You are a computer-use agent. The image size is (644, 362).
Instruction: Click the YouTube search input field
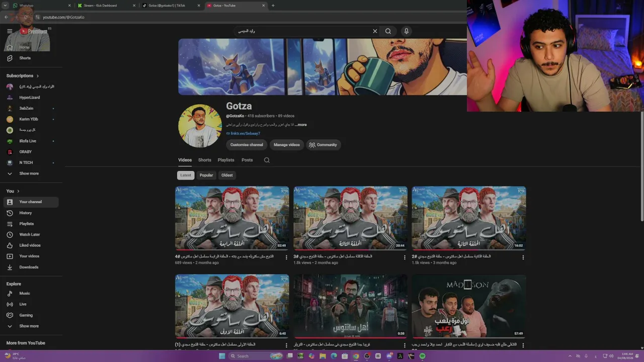302,31
